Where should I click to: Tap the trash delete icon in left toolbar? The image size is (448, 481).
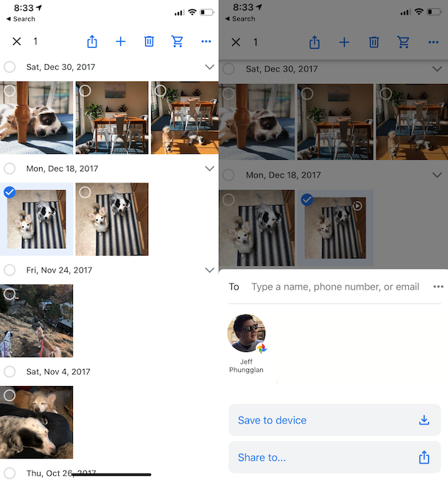(x=149, y=41)
